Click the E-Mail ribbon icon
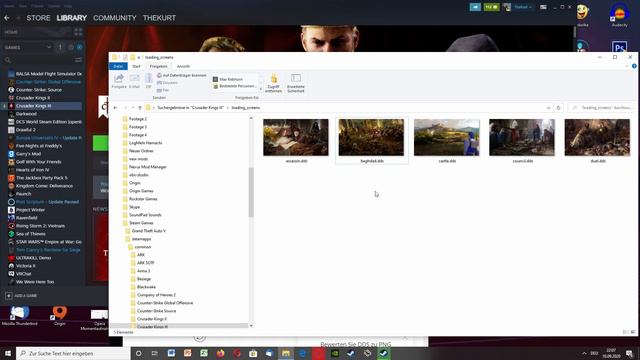640x360 pixels. [134, 81]
